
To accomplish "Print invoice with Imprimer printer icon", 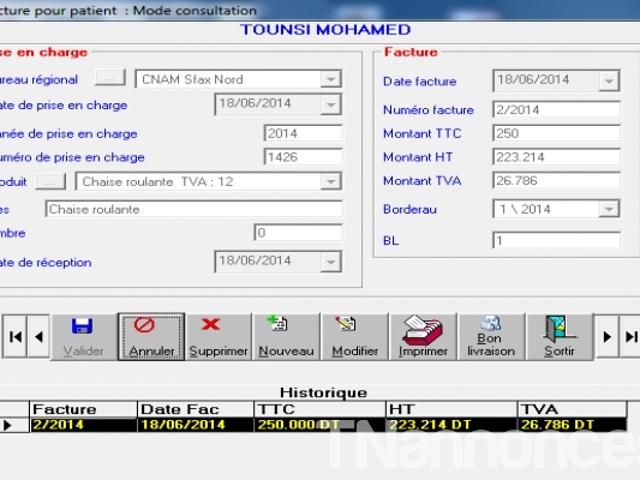I will click(x=423, y=337).
